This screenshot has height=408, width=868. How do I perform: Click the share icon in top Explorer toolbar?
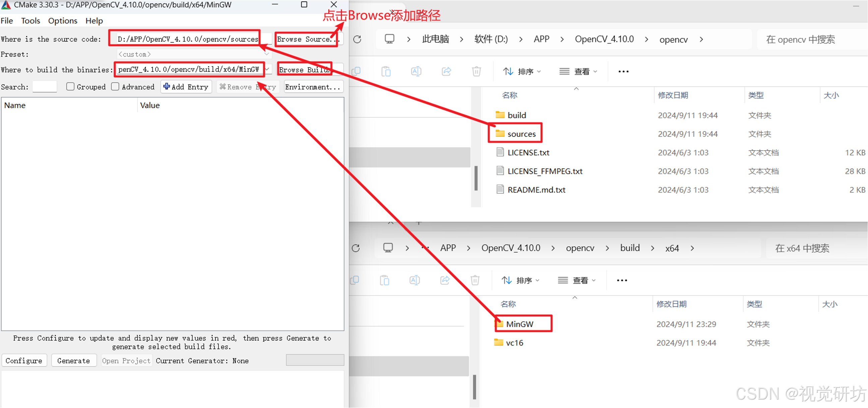446,71
